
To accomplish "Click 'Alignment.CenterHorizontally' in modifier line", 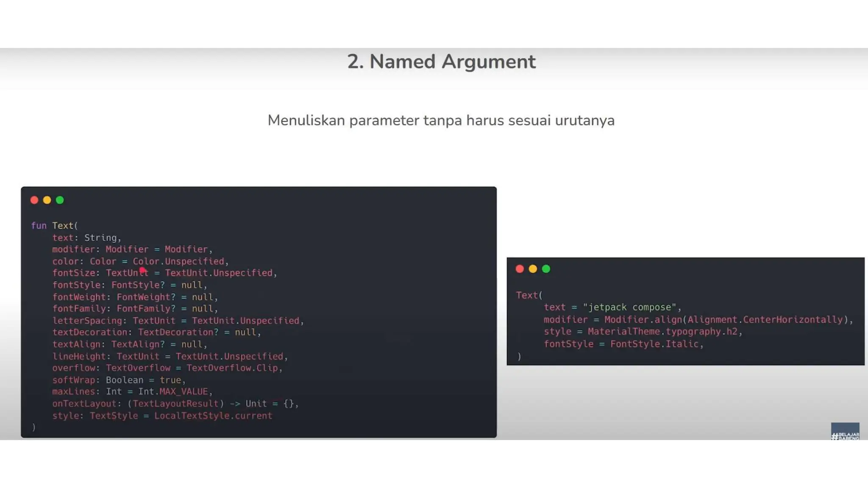I will pos(765,319).
